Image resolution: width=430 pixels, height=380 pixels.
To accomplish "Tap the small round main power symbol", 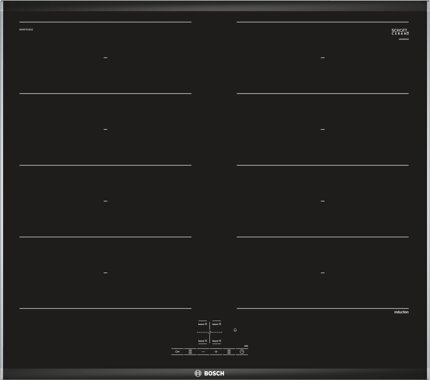I will 235,330.
